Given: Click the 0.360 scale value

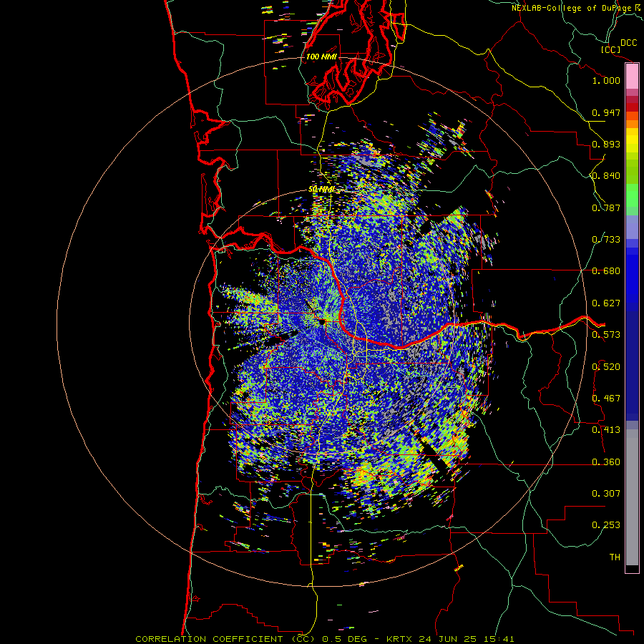Looking at the screenshot, I should (606, 462).
